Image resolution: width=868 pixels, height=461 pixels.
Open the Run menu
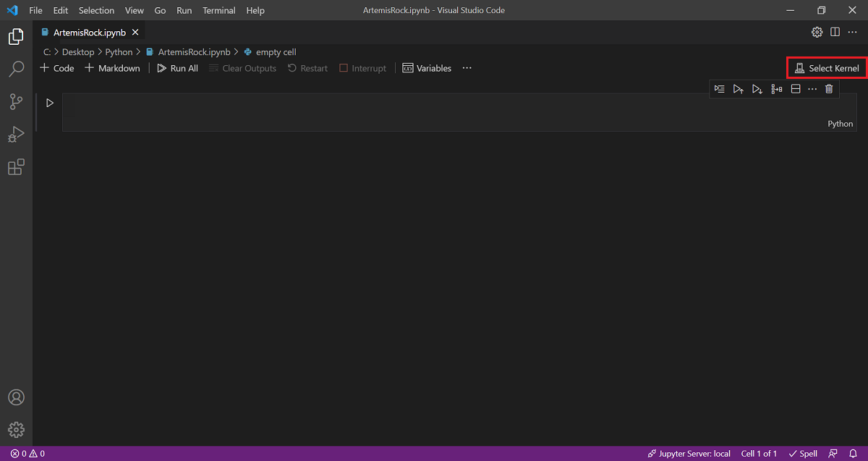(x=184, y=10)
